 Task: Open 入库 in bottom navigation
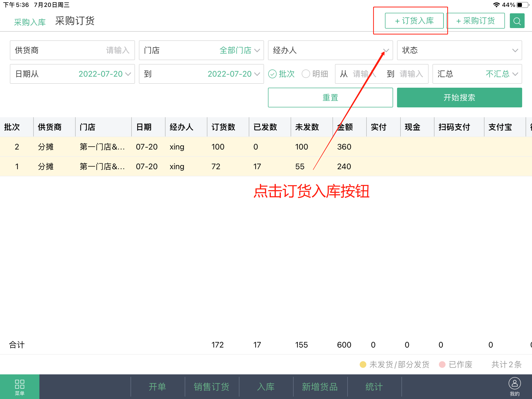tap(266, 387)
